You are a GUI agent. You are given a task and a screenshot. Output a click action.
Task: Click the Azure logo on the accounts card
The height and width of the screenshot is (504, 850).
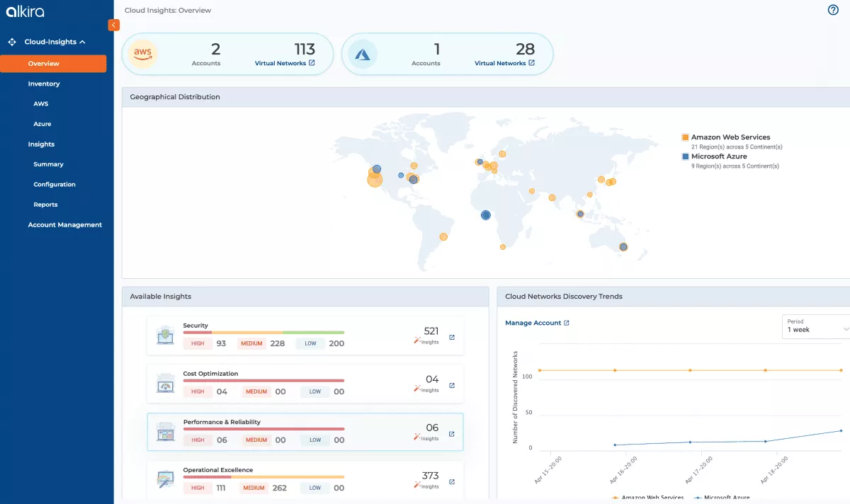click(x=362, y=54)
